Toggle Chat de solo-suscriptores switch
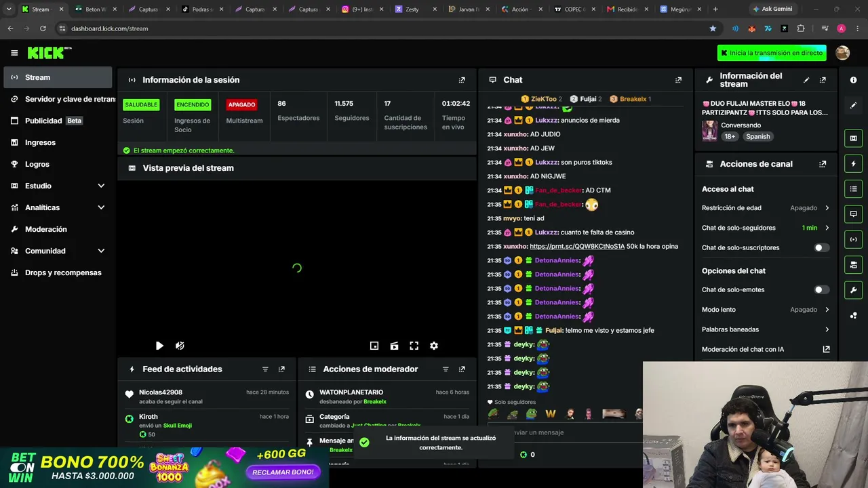 click(821, 247)
